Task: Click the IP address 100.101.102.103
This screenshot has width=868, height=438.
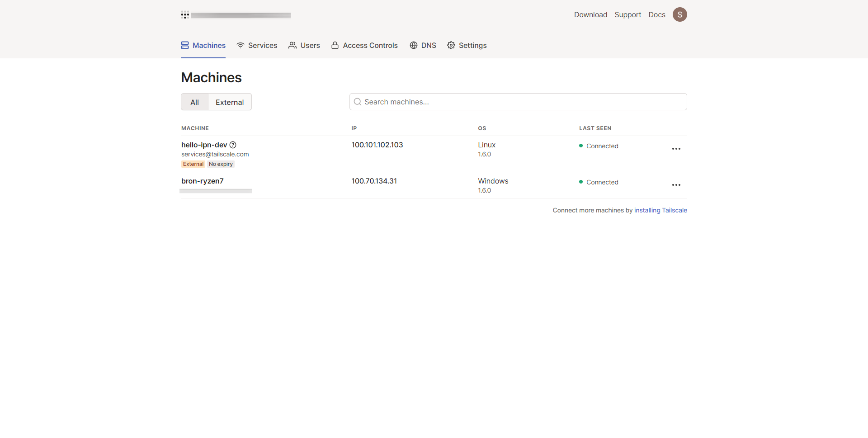Action: tap(377, 145)
